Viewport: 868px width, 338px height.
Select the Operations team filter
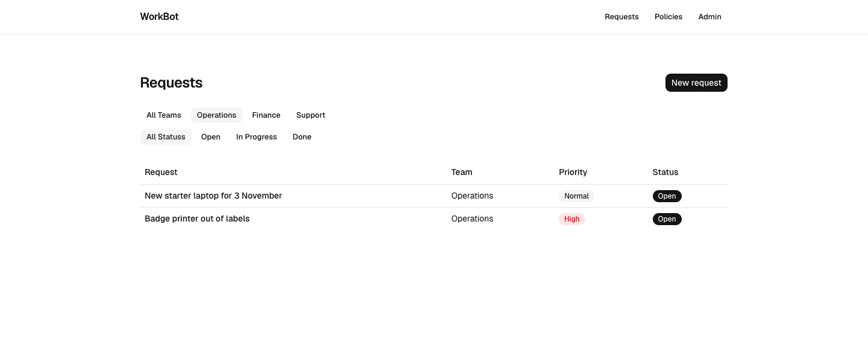click(216, 115)
